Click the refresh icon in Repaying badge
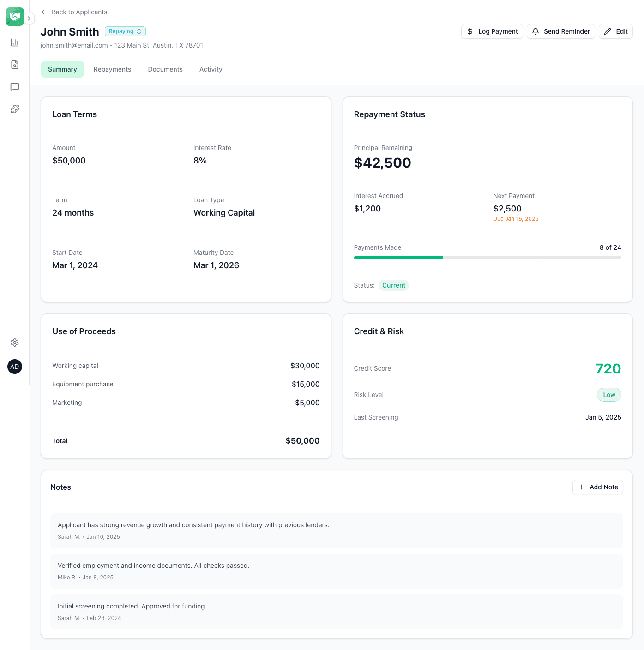 click(x=139, y=31)
